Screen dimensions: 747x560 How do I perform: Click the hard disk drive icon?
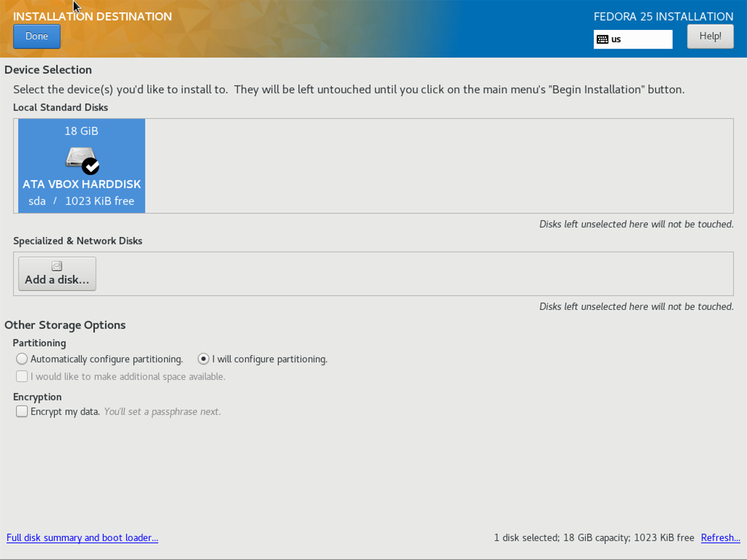pyautogui.click(x=82, y=159)
